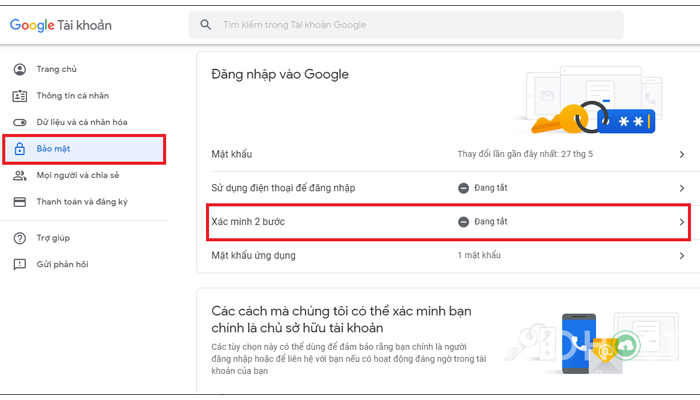Open the Xác minh 2 bước chevron arrow

tap(682, 222)
